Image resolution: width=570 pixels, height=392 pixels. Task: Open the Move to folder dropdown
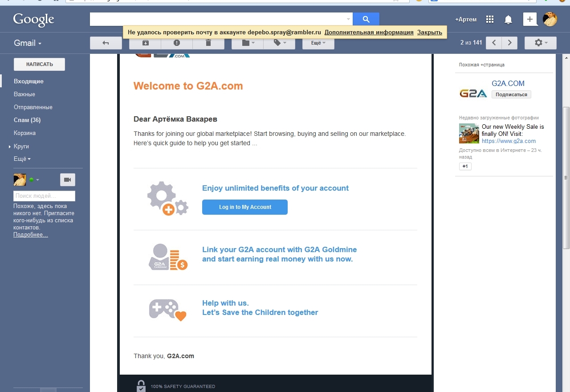click(248, 43)
